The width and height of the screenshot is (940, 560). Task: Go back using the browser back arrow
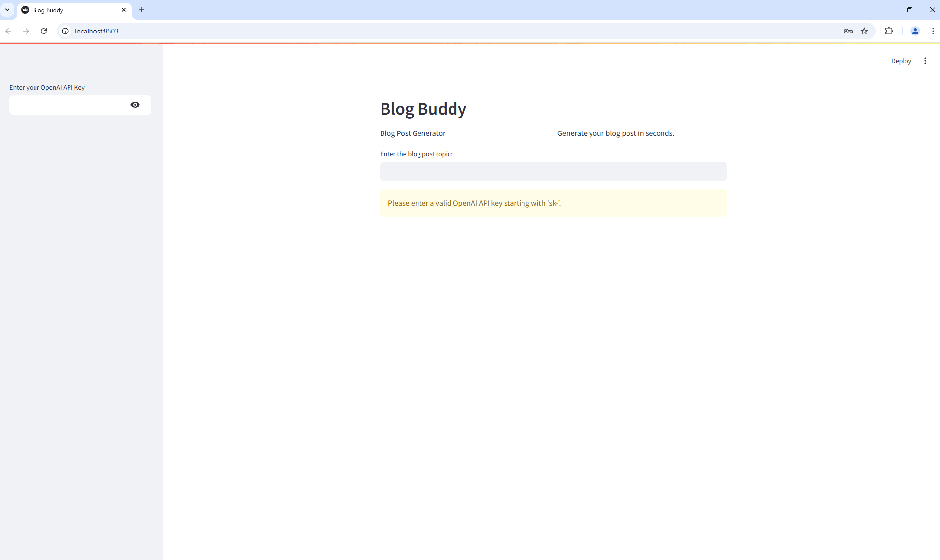8,31
